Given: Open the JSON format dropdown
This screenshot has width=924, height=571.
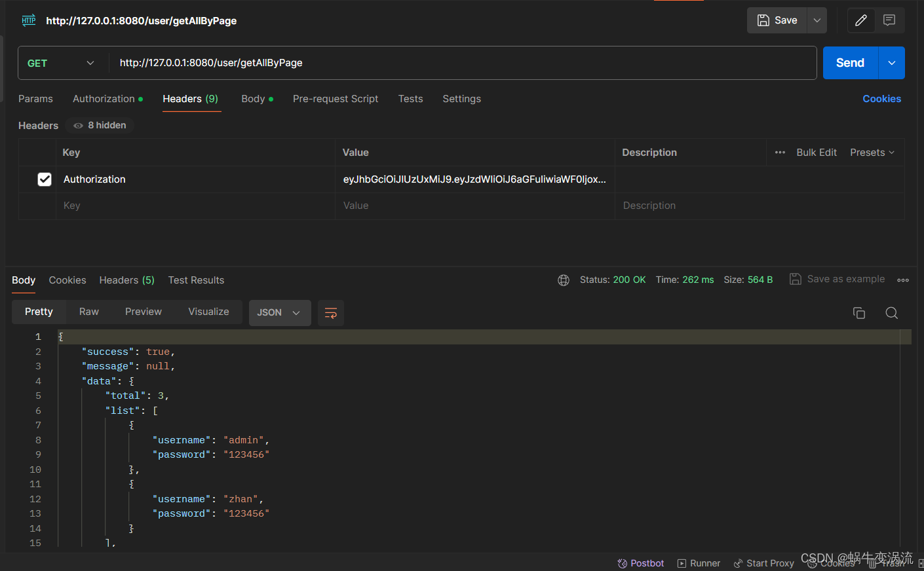Looking at the screenshot, I should click(280, 312).
